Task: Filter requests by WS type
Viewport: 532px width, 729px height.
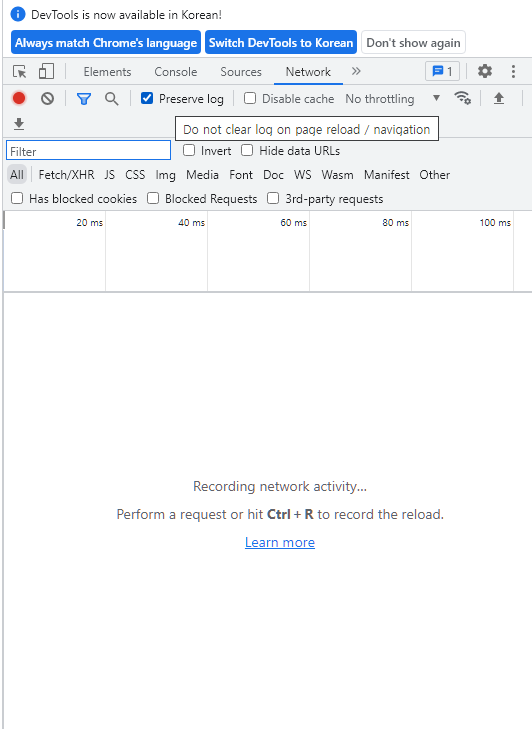Action: (x=302, y=175)
